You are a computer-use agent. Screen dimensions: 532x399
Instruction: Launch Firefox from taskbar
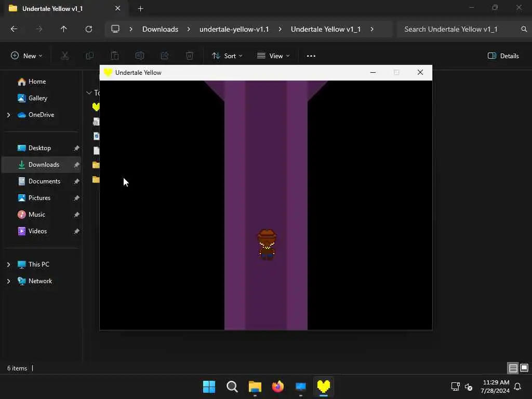pyautogui.click(x=278, y=387)
